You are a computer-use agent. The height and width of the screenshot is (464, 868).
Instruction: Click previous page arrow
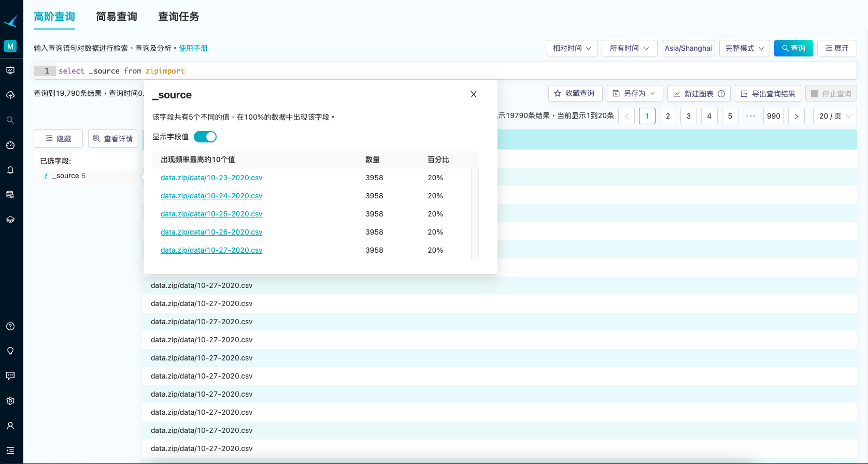point(627,116)
